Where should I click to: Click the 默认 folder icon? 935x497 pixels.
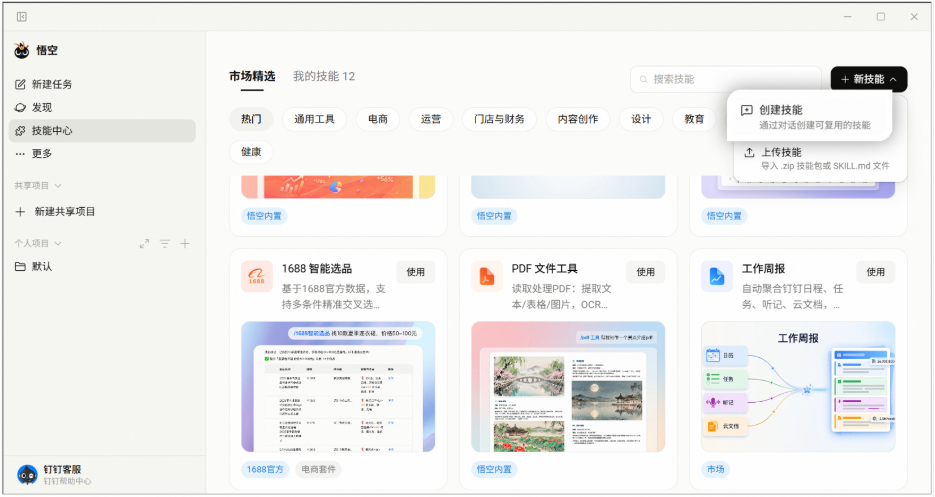(x=20, y=267)
